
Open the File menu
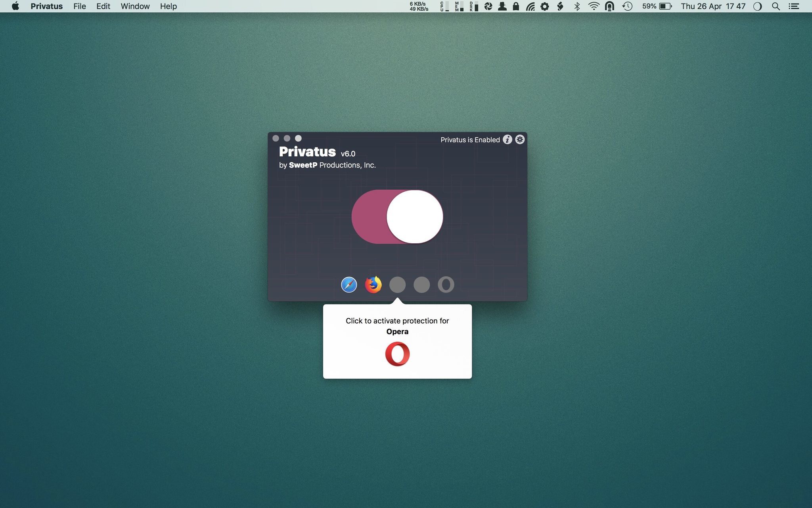79,6
